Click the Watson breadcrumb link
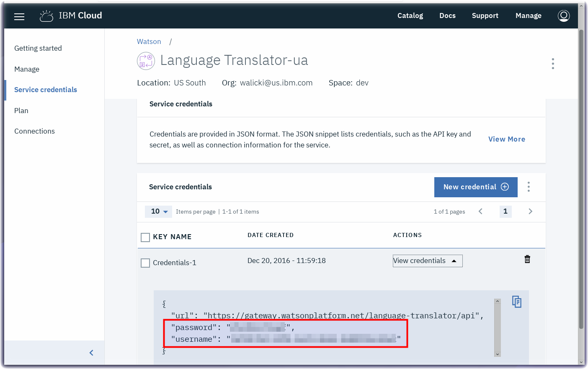Screen dimensions: 588x369 tap(149, 41)
